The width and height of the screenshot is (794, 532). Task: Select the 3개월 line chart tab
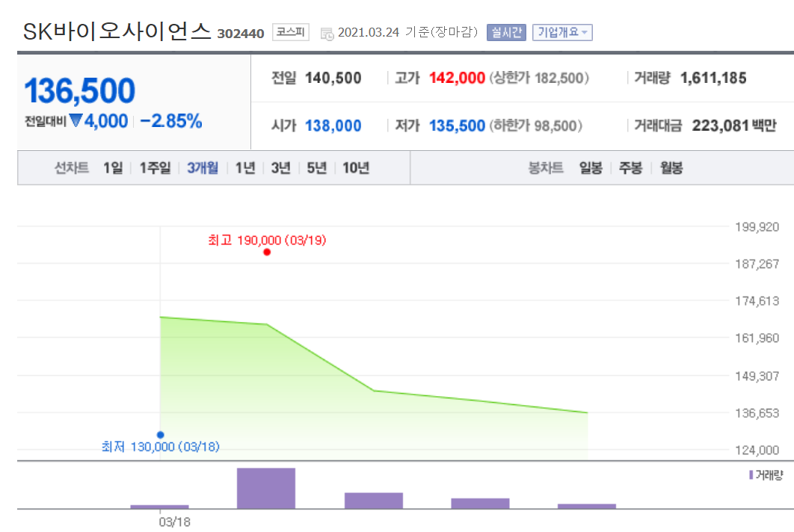point(203,167)
